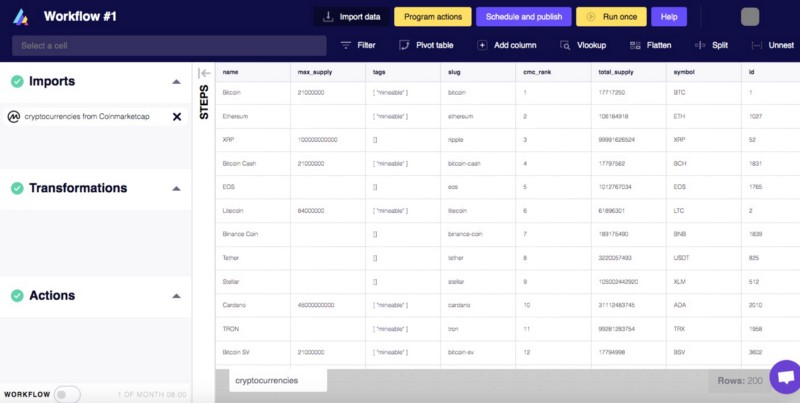This screenshot has height=403, width=800.
Task: Select the cryptocurrencies sheet tab
Action: [x=278, y=381]
